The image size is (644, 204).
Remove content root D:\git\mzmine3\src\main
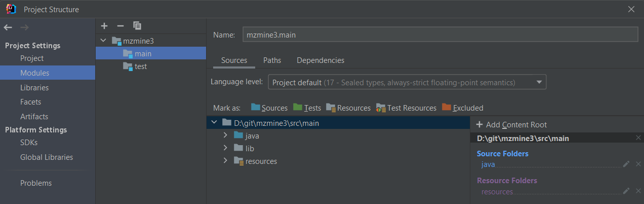coord(638,138)
